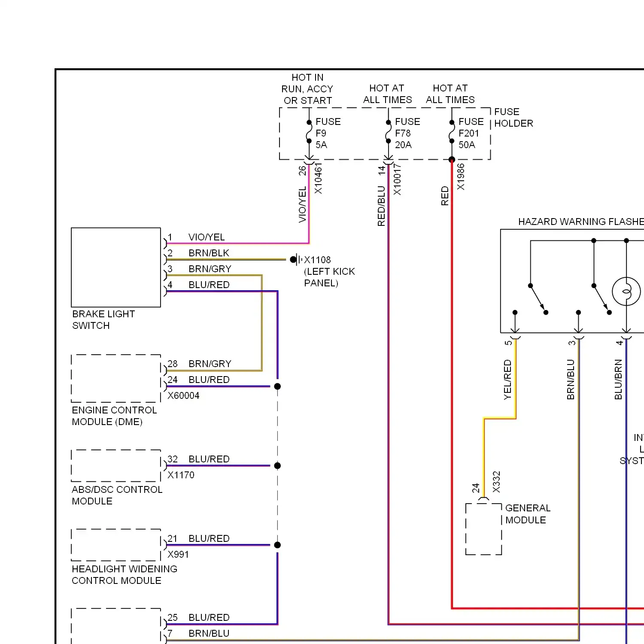This screenshot has width=644, height=644.
Task: Click pin 3 BRN/GRY wire label
Action: point(210,269)
